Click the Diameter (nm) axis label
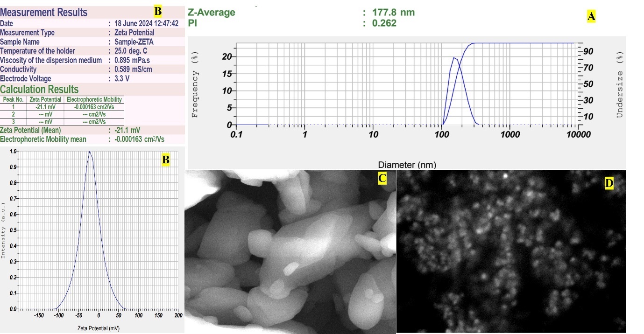The height and width of the screenshot is (334, 644). pyautogui.click(x=407, y=164)
